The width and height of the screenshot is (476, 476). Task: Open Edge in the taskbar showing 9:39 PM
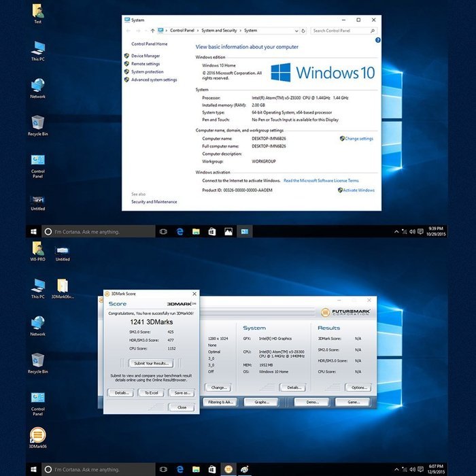180,232
